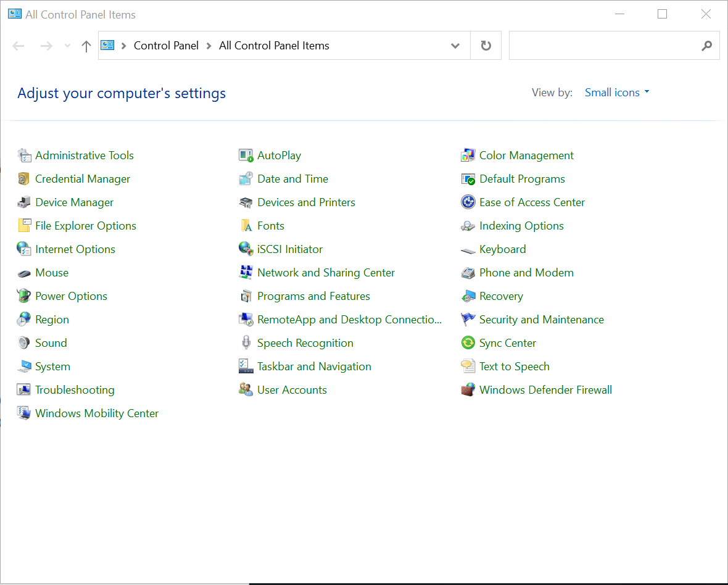Click the Speech Recognition microphone icon

[246, 343]
